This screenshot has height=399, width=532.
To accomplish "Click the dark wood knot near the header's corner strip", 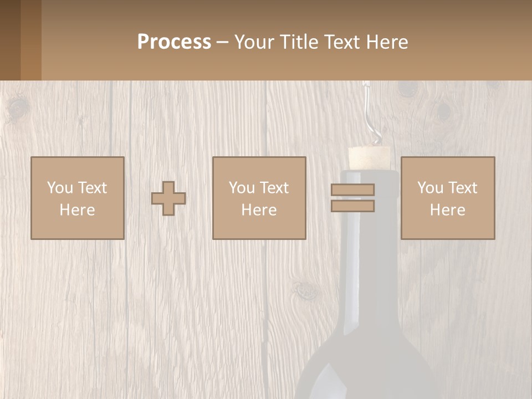I will [x=17, y=105].
